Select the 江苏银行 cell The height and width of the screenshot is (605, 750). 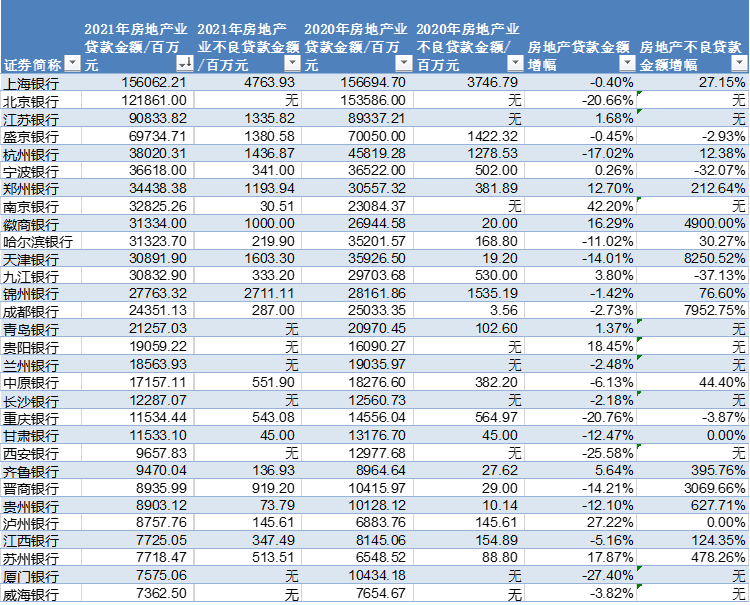click(42, 118)
